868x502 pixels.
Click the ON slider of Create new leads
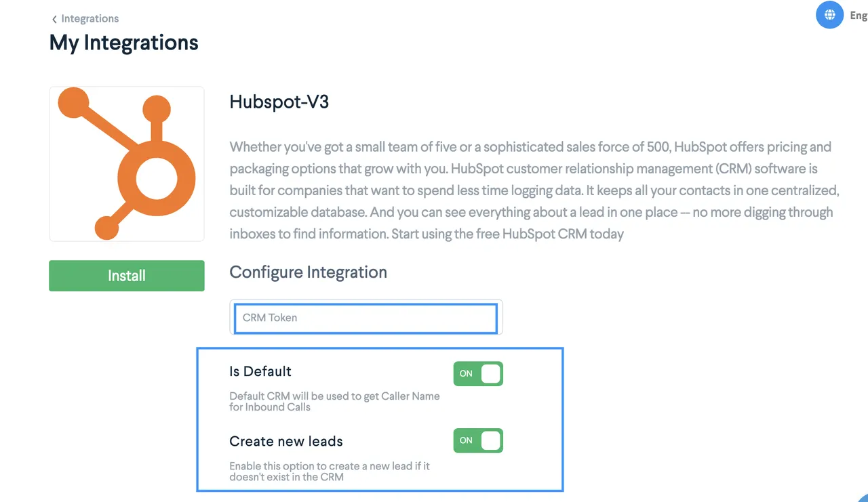tap(478, 440)
